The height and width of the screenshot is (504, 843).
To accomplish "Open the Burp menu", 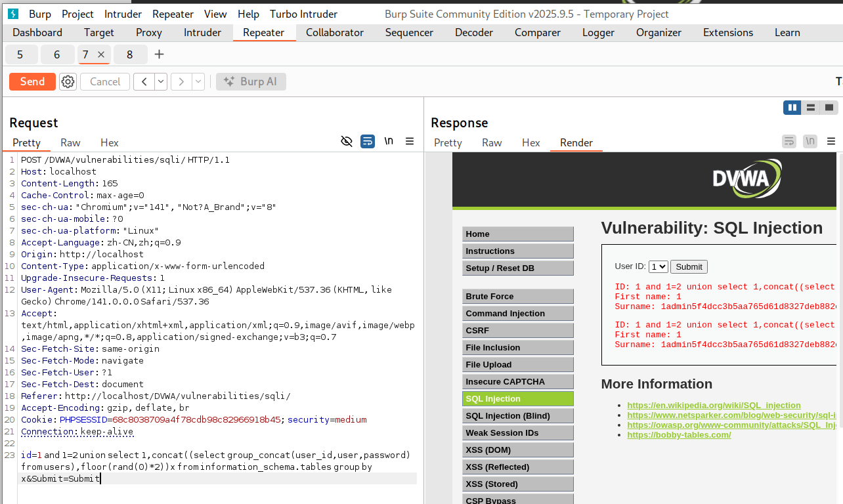I will click(40, 14).
